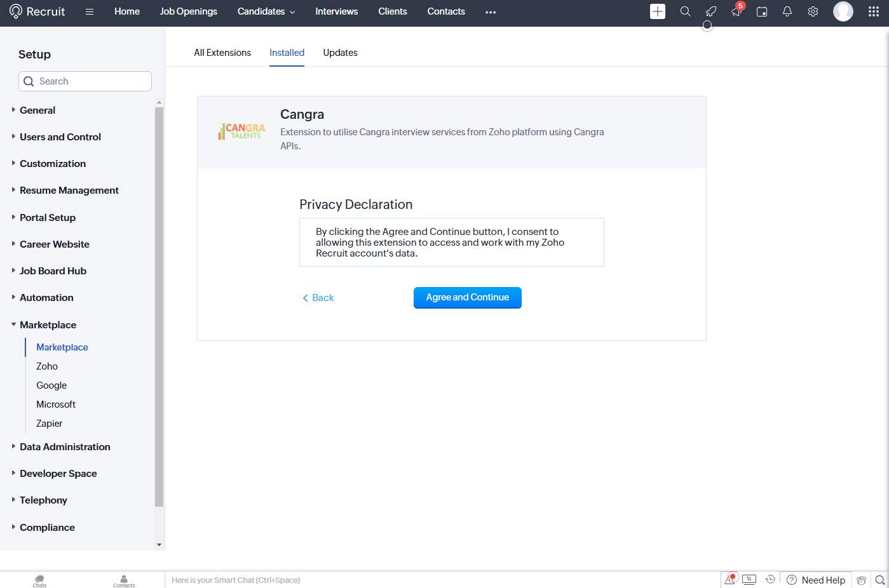Open the apps grid launcher icon
Image resolution: width=889 pixels, height=588 pixels.
tap(874, 11)
